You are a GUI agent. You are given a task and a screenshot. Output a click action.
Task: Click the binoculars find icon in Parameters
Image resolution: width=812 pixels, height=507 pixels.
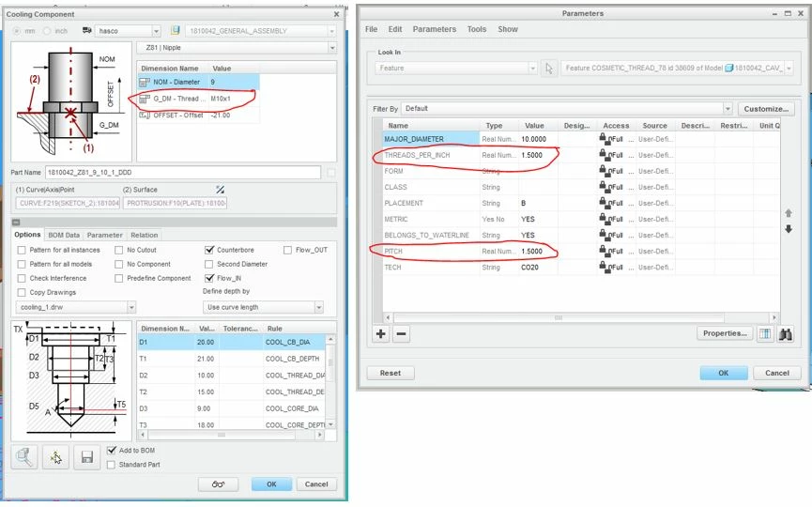tap(785, 334)
